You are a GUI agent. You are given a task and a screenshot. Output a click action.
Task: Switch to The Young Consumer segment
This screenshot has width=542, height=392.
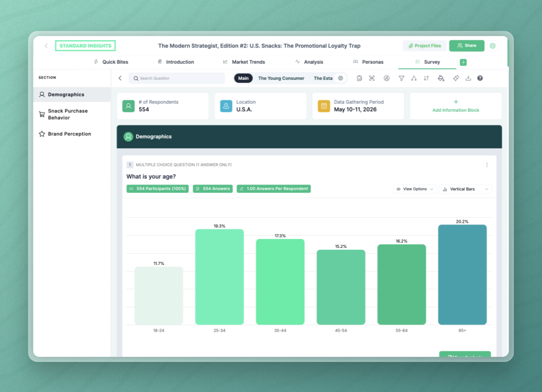pos(281,78)
